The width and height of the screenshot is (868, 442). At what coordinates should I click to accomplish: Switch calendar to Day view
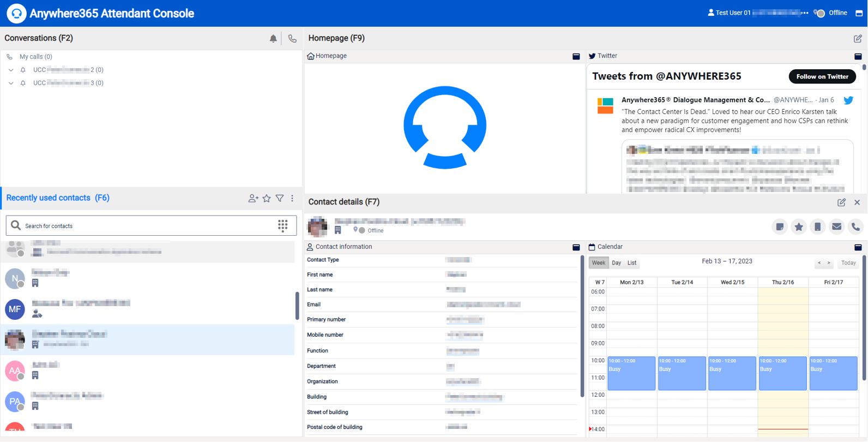pos(616,263)
